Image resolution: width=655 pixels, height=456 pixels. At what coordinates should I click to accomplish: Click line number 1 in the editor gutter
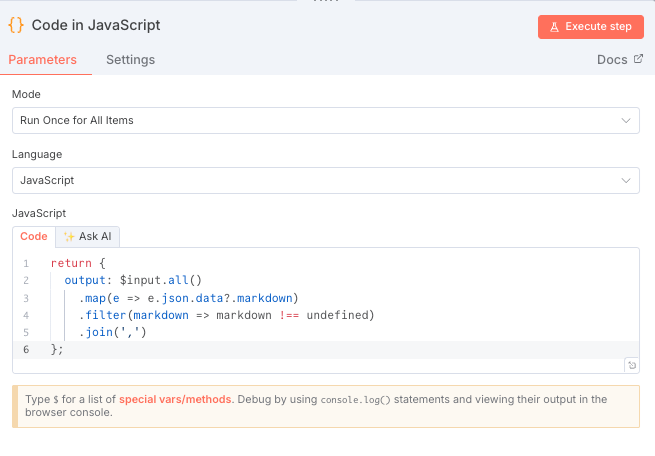(25, 263)
